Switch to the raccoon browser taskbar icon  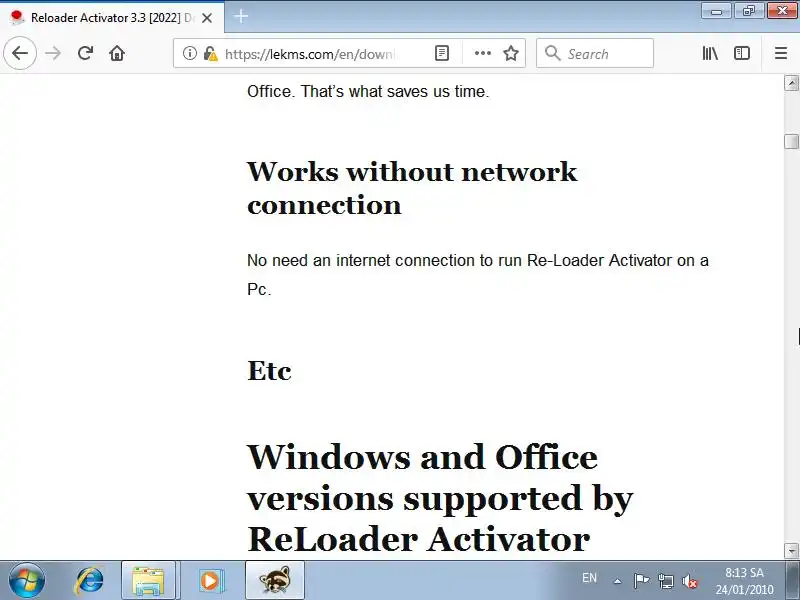click(x=275, y=581)
